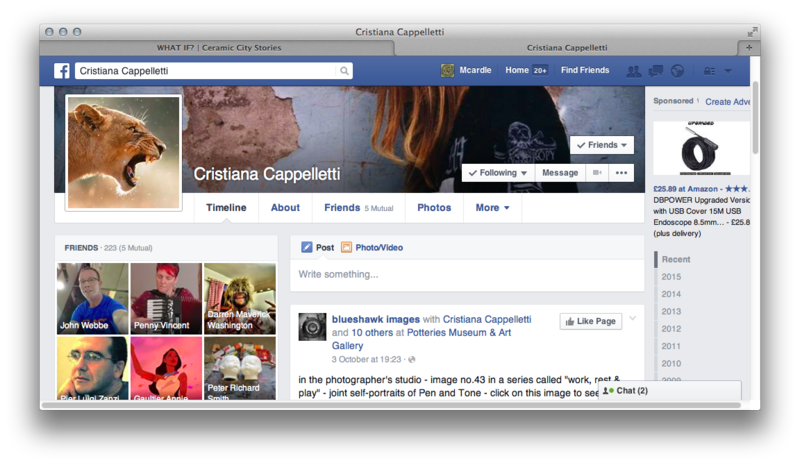Jump to 2013 on the timeline
800x465 pixels.
pyautogui.click(x=671, y=311)
